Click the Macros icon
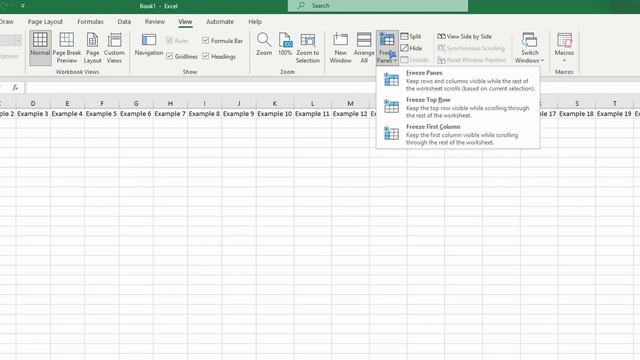This screenshot has height=360, width=640. [564, 40]
